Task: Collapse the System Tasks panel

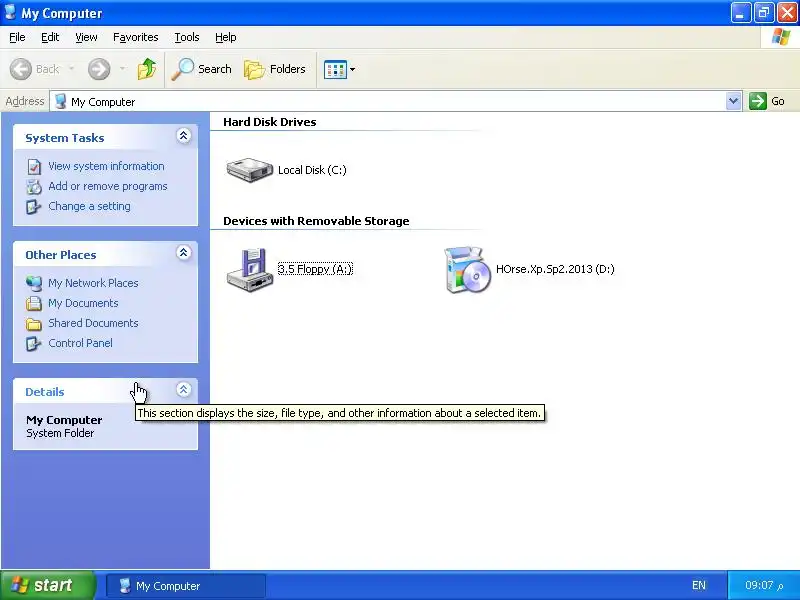Action: pos(184,136)
